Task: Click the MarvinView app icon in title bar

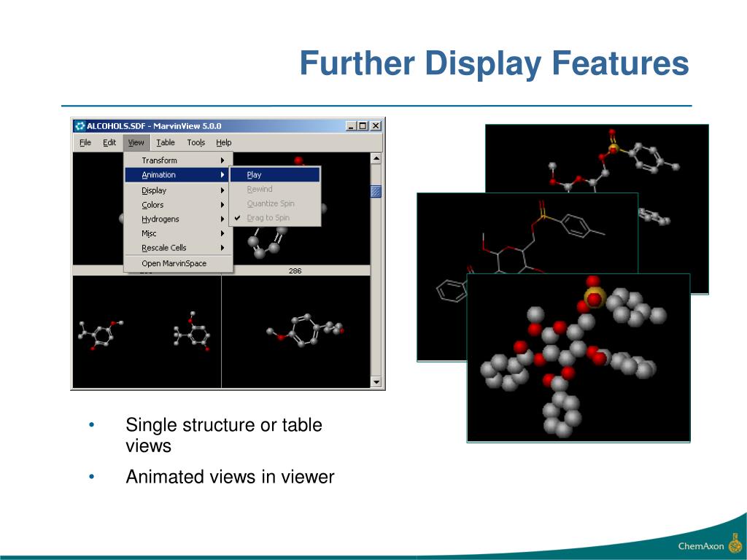Action: click(80, 126)
